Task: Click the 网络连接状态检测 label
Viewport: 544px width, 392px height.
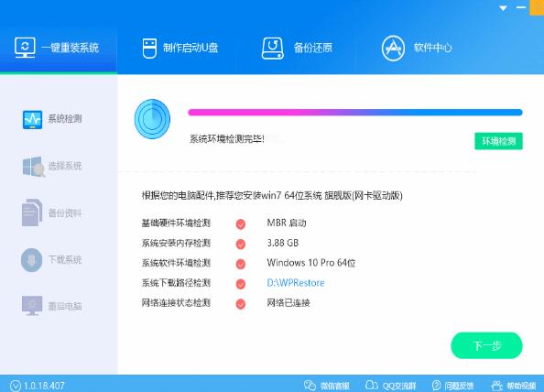Action: 176,303
